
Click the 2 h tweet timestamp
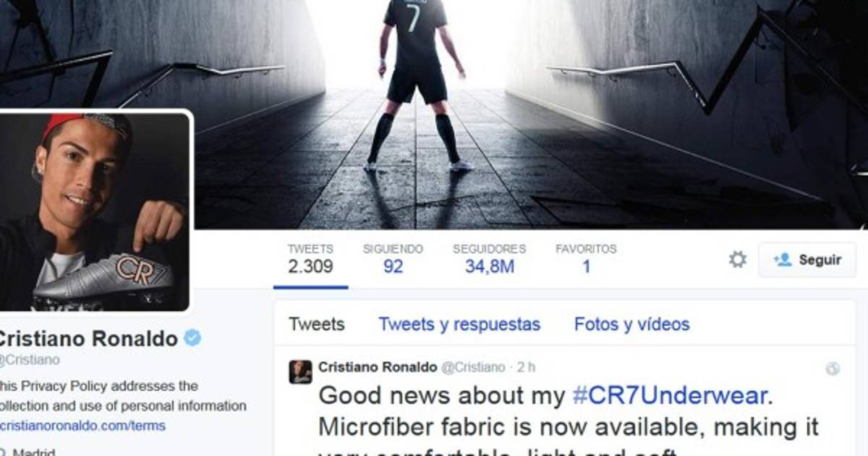click(x=526, y=367)
